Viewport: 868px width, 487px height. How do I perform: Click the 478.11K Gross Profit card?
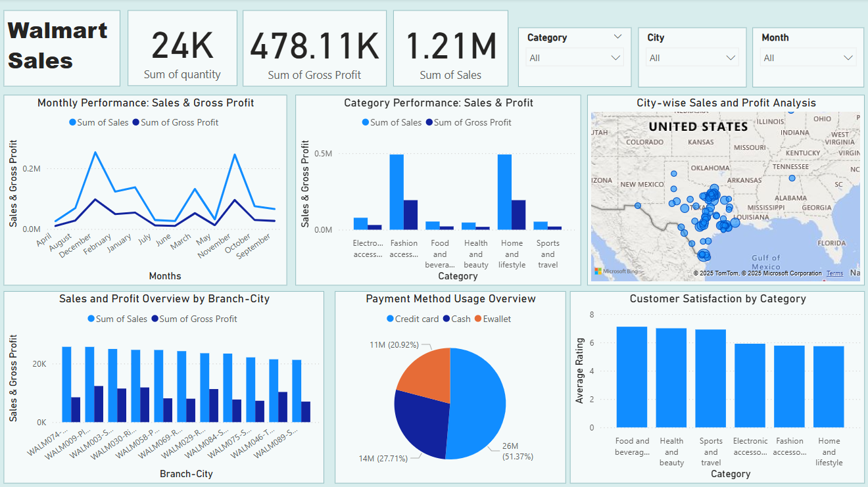point(314,48)
